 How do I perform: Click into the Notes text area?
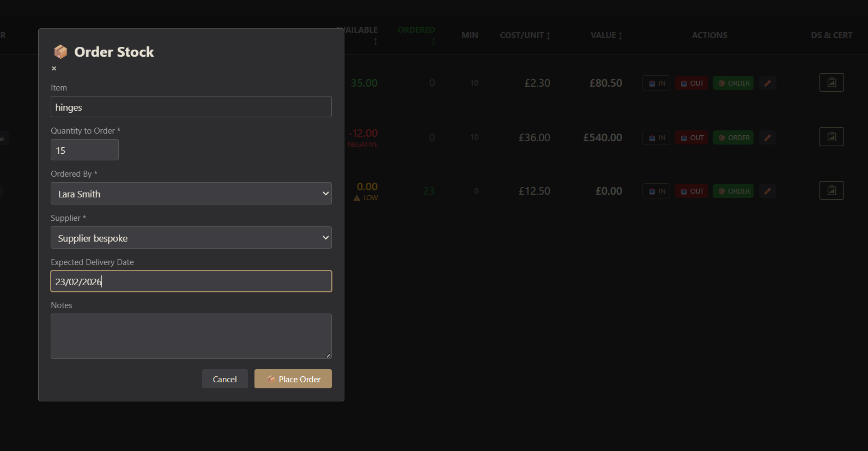(191, 336)
